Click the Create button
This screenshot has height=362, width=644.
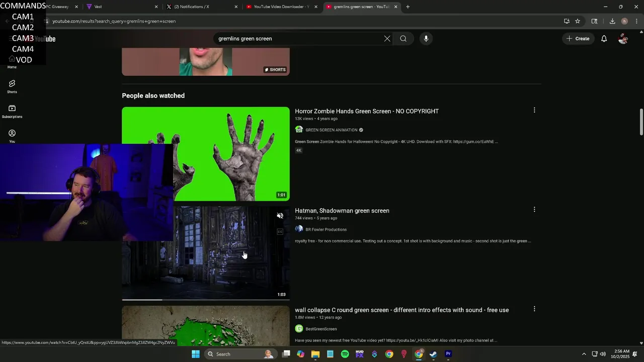[x=578, y=39]
